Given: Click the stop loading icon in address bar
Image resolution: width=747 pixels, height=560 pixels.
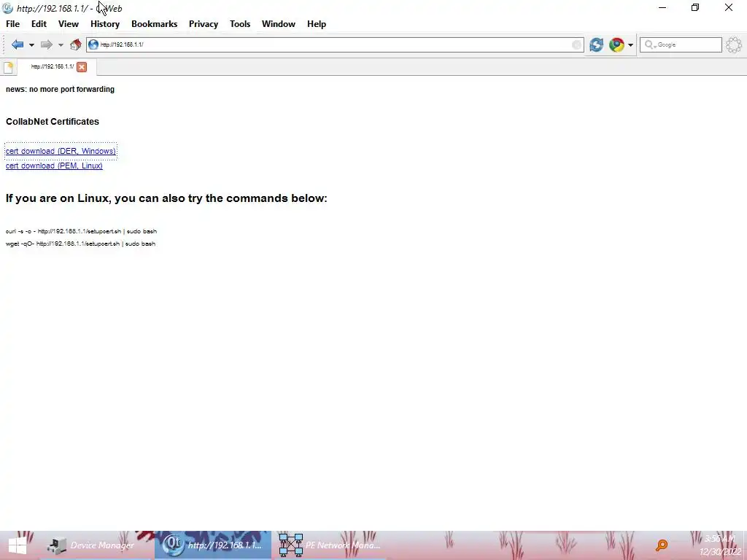Looking at the screenshot, I should [x=576, y=44].
